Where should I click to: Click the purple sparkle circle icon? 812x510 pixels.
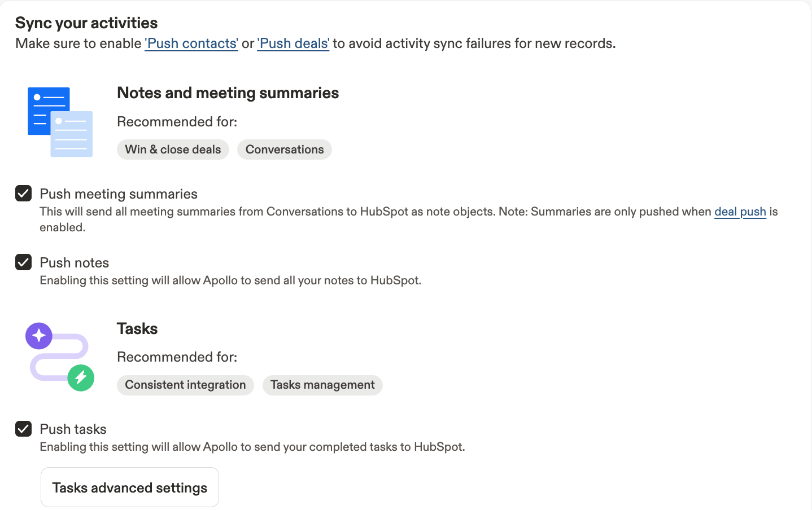(x=39, y=336)
